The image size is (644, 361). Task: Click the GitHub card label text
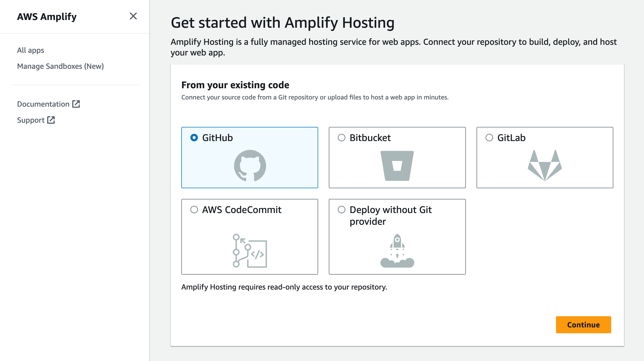217,138
